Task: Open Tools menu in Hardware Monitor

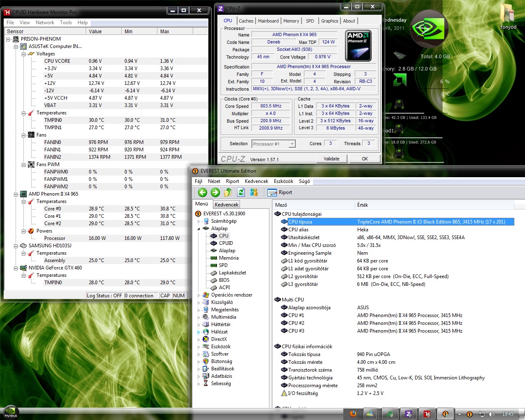Action: (x=66, y=23)
